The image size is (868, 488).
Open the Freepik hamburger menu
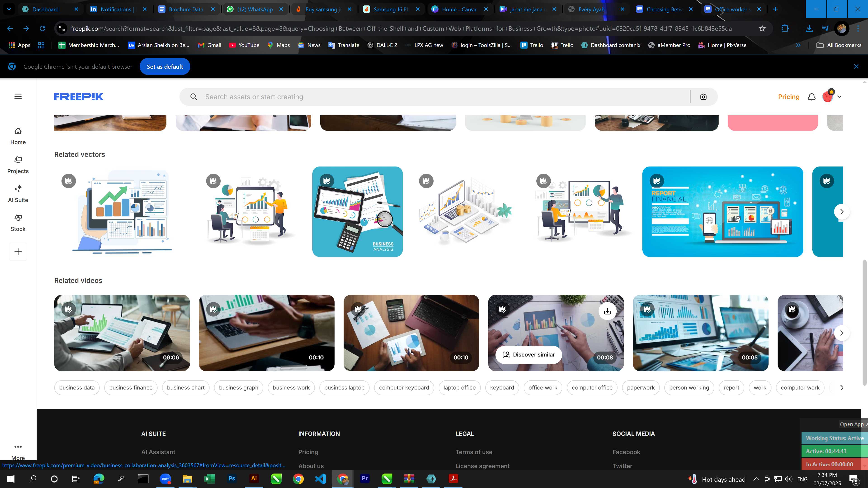18,97
